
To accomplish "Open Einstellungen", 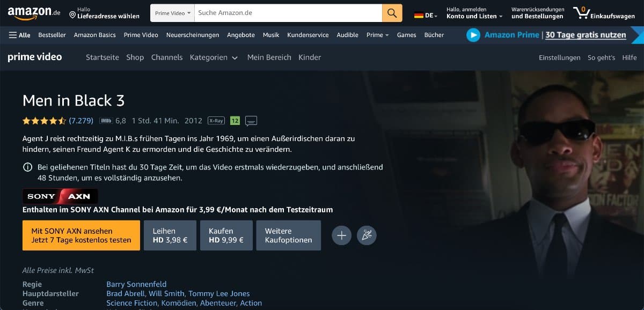I will [x=559, y=57].
